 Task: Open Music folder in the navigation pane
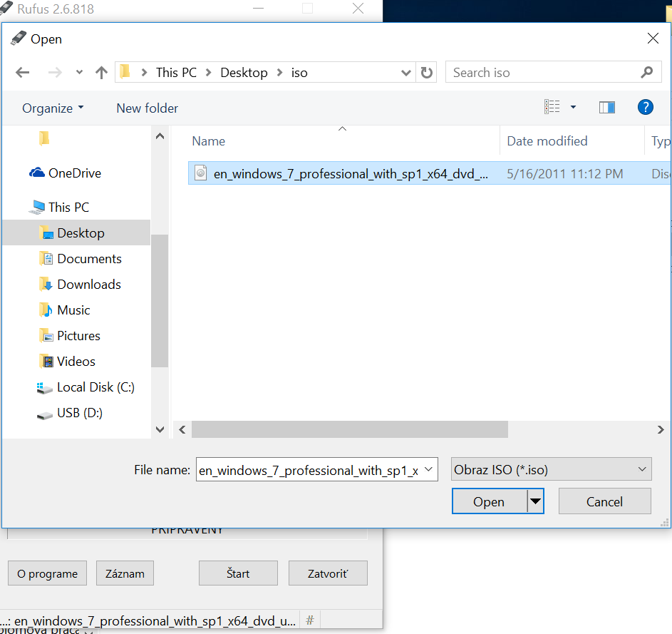click(73, 310)
